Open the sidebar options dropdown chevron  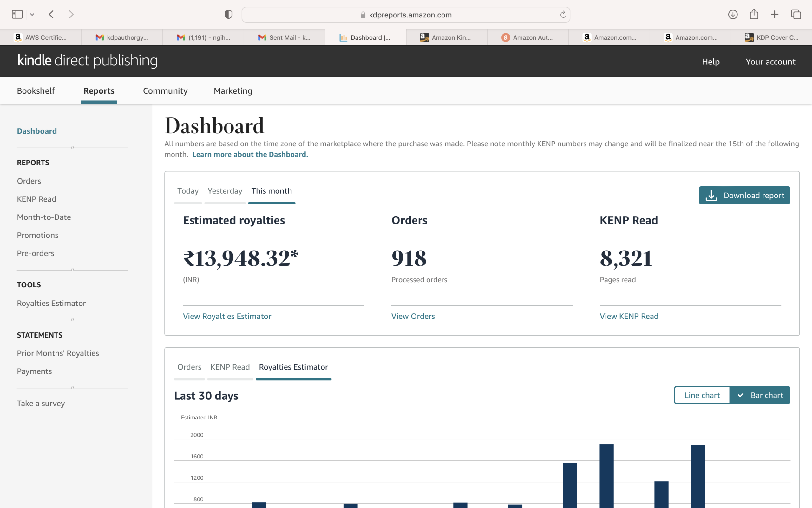click(32, 15)
